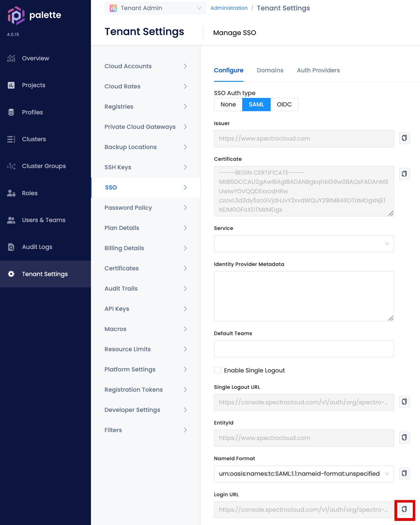Image resolution: width=420 pixels, height=525 pixels.
Task: Click the Tenant Admin colorful icon
Action: pyautogui.click(x=113, y=8)
